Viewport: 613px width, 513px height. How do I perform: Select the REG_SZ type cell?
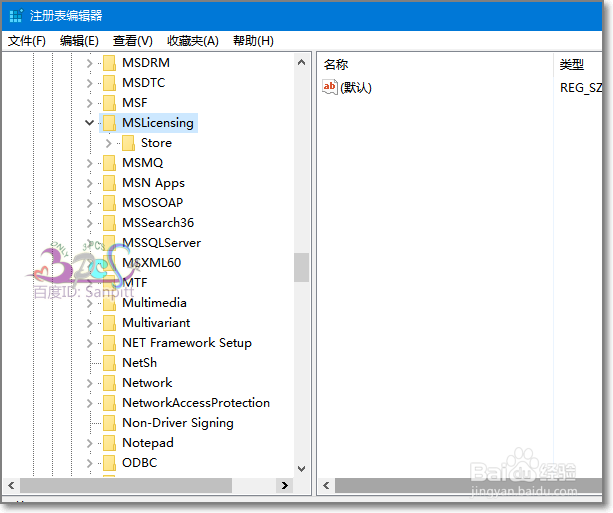tap(581, 88)
